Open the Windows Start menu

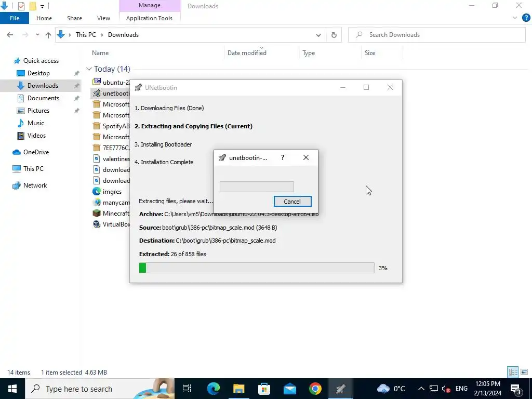pyautogui.click(x=12, y=389)
